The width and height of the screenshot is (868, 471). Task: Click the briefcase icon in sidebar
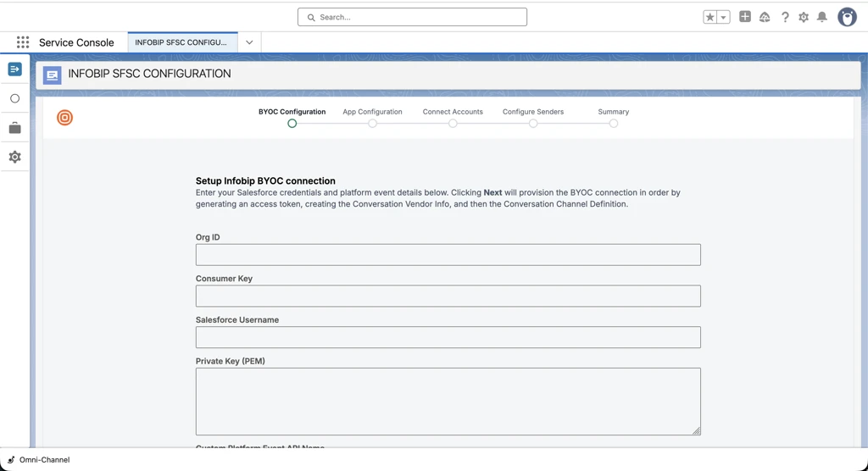(x=15, y=128)
